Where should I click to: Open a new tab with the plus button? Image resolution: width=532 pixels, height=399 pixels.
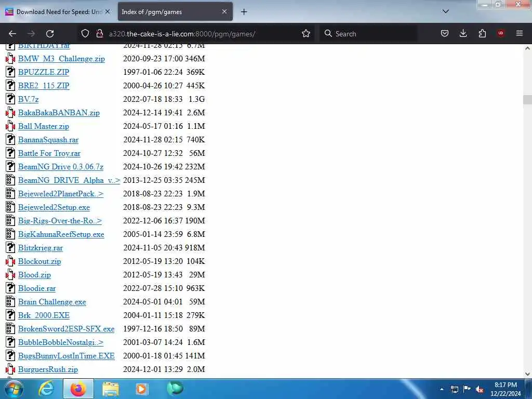coord(244,12)
